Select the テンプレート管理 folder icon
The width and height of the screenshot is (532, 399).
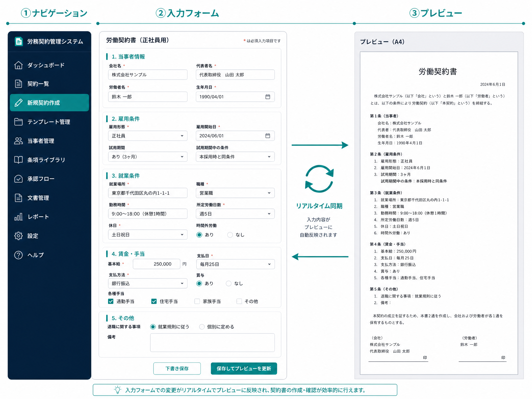pyautogui.click(x=18, y=122)
